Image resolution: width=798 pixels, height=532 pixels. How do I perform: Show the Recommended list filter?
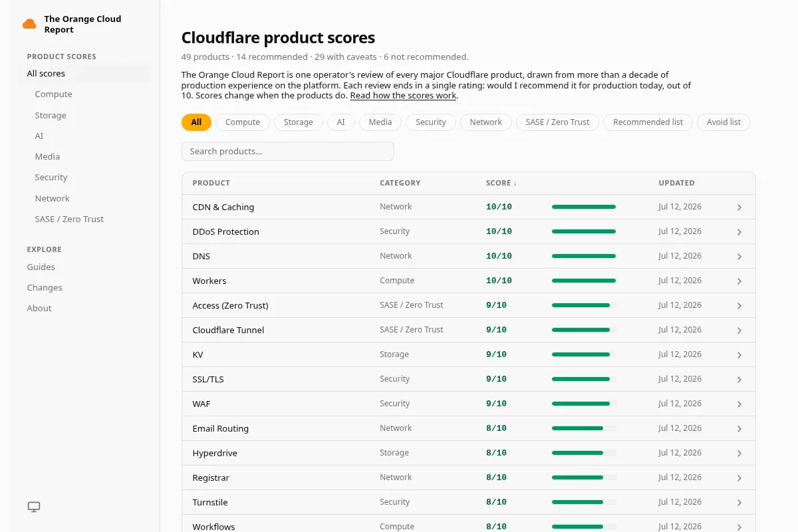point(648,122)
